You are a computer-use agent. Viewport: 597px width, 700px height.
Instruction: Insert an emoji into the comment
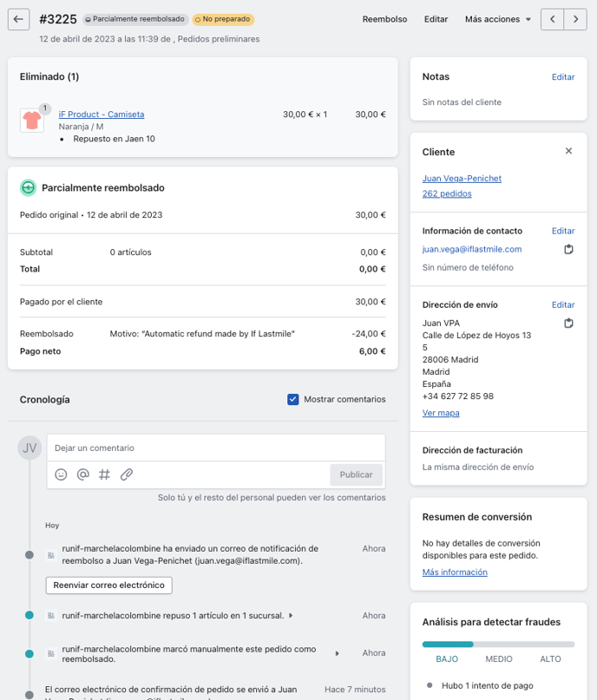[61, 474]
